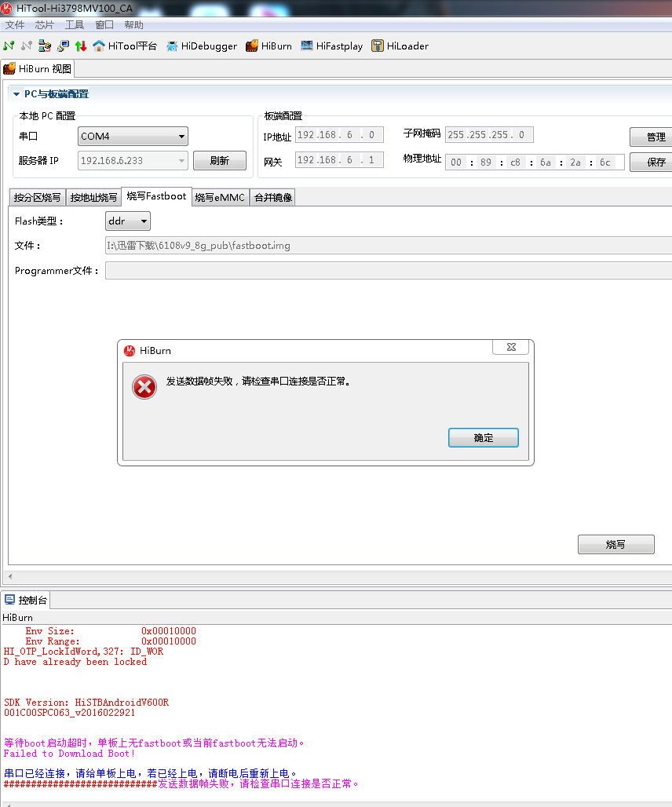
Task: Open the HiTool平台 home view
Action: (x=125, y=46)
